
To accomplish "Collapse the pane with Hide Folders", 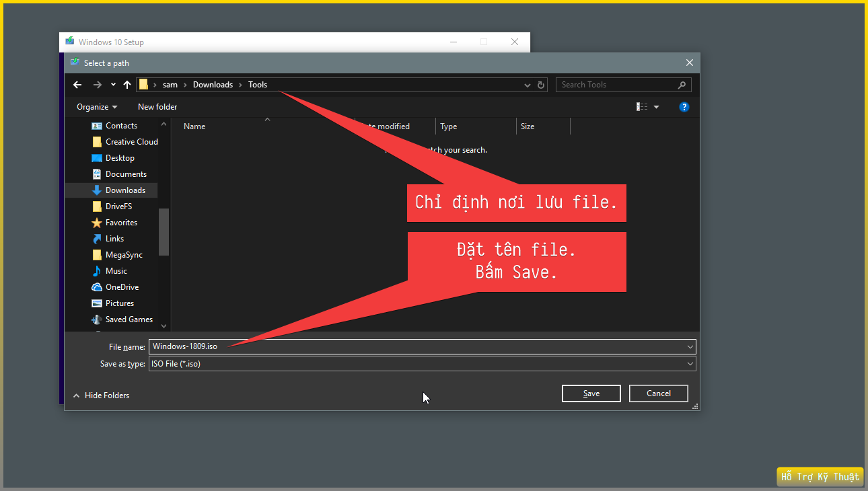I will coord(101,395).
